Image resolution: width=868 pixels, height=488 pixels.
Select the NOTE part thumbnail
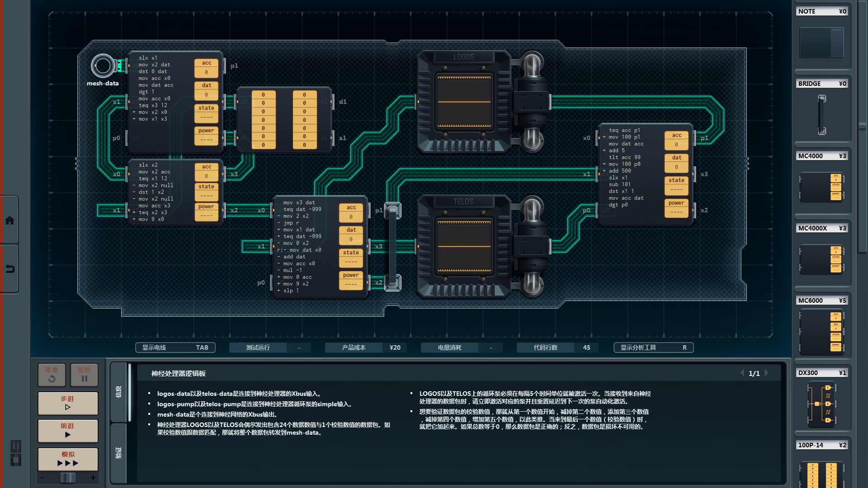coord(821,42)
